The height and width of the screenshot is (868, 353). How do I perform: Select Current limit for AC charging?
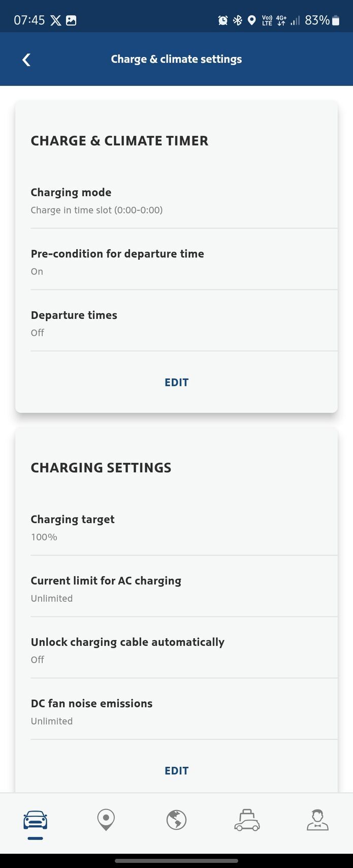tap(176, 589)
